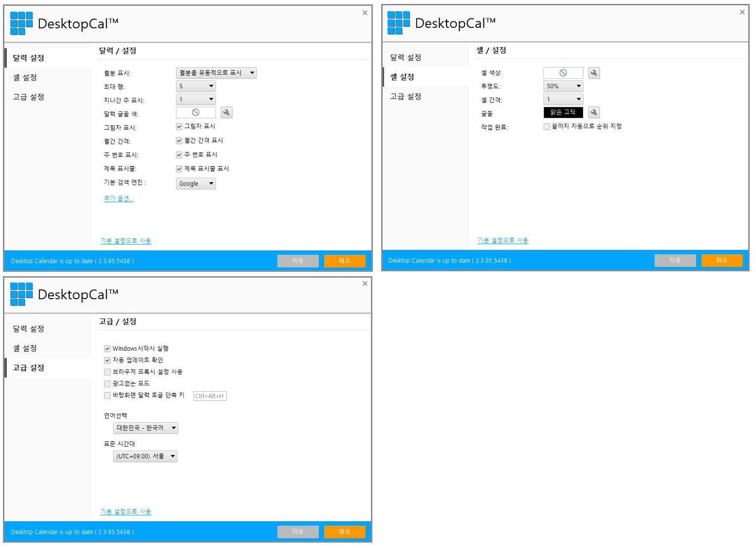Enable 바탕화면 달력 토글 단축 키 checkbox
Image resolution: width=756 pixels, height=548 pixels.
click(x=107, y=396)
